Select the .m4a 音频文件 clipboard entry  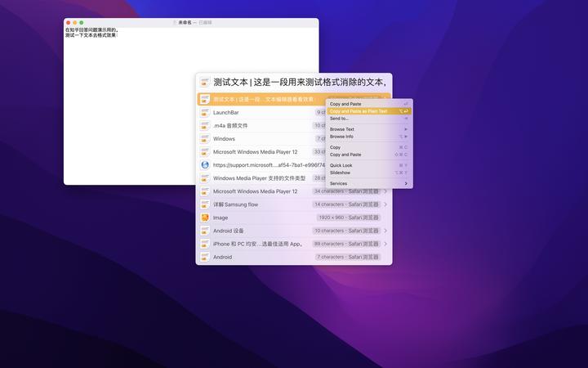tap(261, 125)
